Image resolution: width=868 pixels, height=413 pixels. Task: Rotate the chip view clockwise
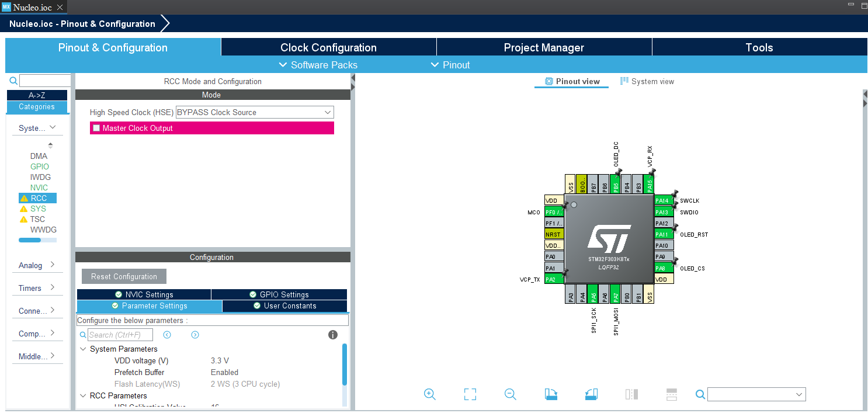[551, 394]
